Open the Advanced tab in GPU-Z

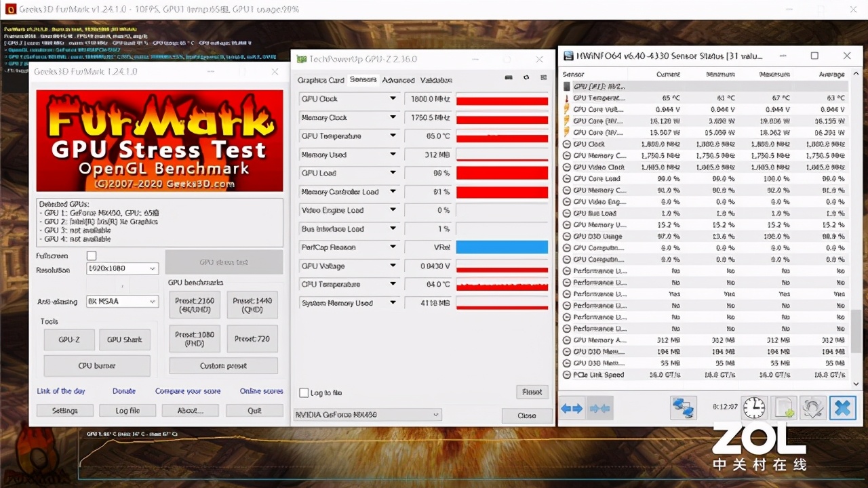398,80
